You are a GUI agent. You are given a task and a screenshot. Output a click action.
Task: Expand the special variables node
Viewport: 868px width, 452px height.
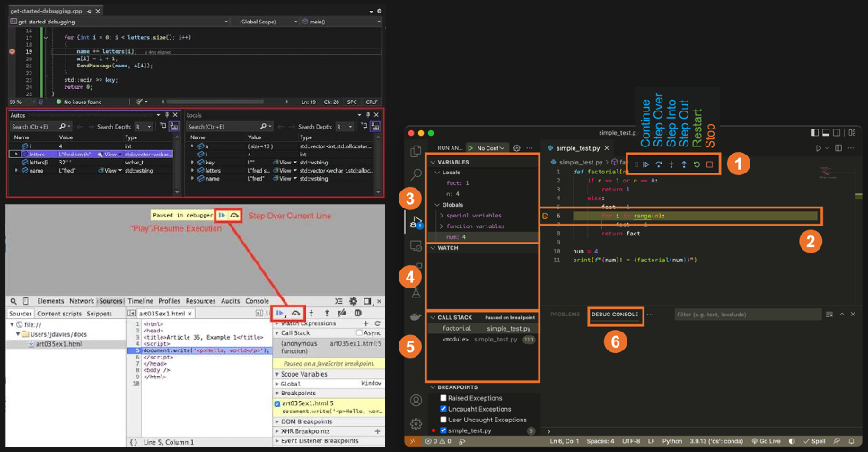[442, 216]
